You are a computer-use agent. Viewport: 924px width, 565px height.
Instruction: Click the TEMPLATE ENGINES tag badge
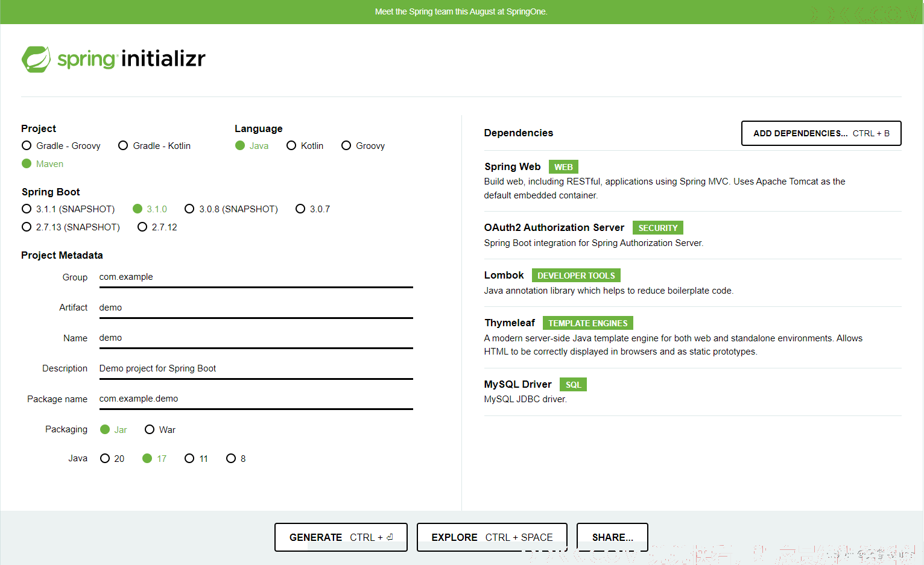pos(588,323)
